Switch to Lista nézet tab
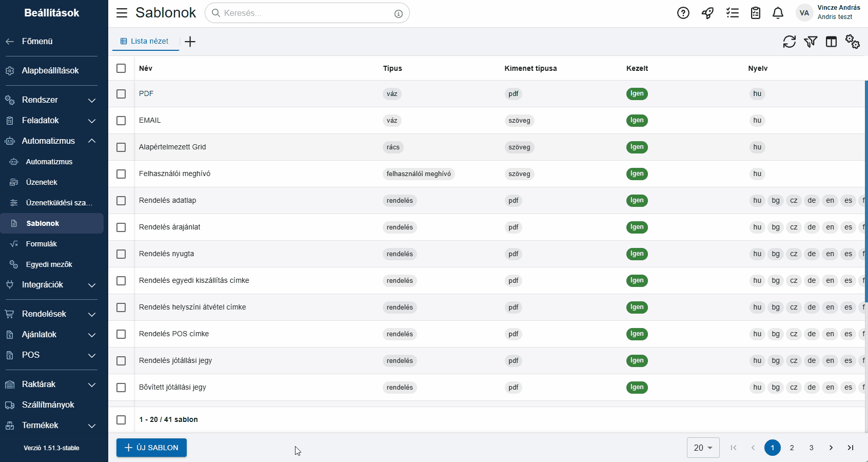 point(146,41)
